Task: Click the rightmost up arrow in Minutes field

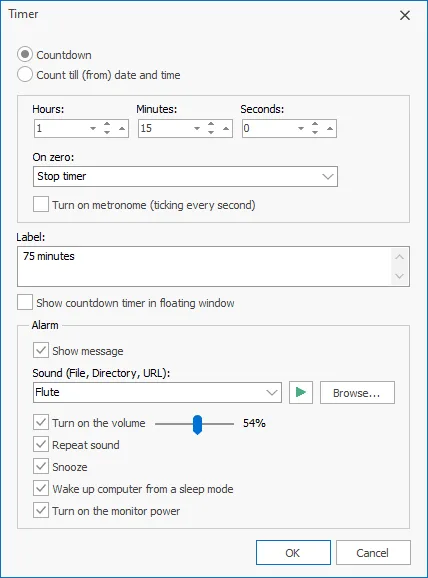Action: (226, 129)
